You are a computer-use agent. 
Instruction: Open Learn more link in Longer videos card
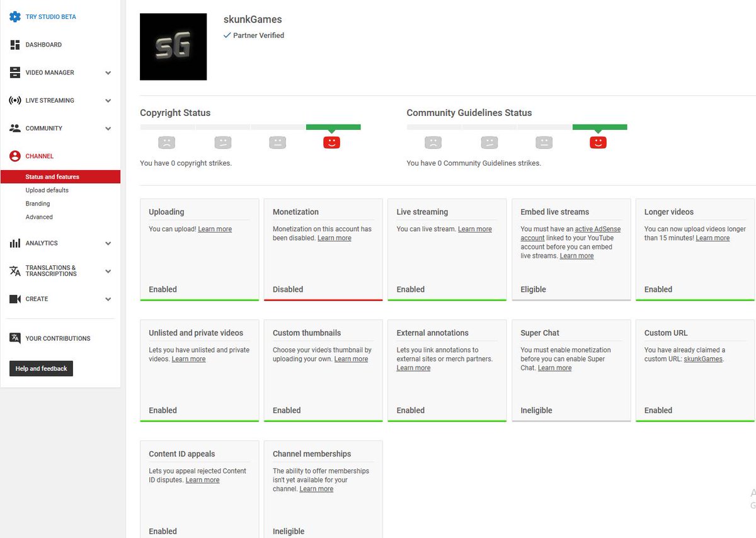713,238
